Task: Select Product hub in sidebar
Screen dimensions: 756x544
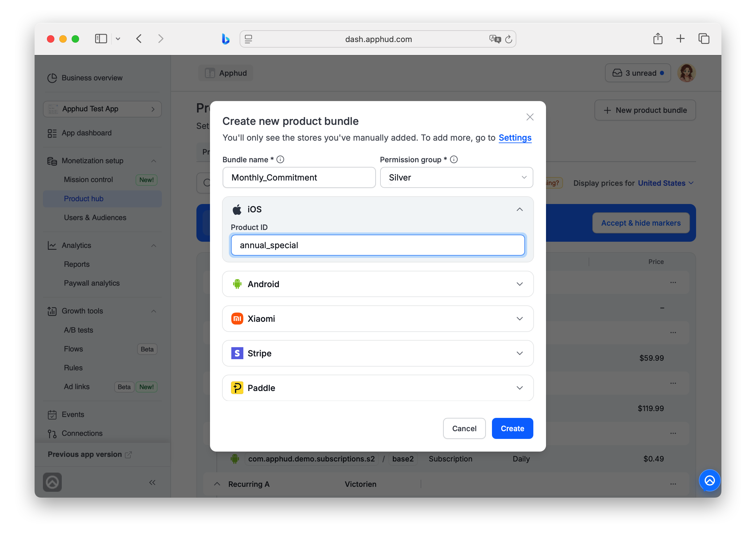Action: [x=102, y=199]
